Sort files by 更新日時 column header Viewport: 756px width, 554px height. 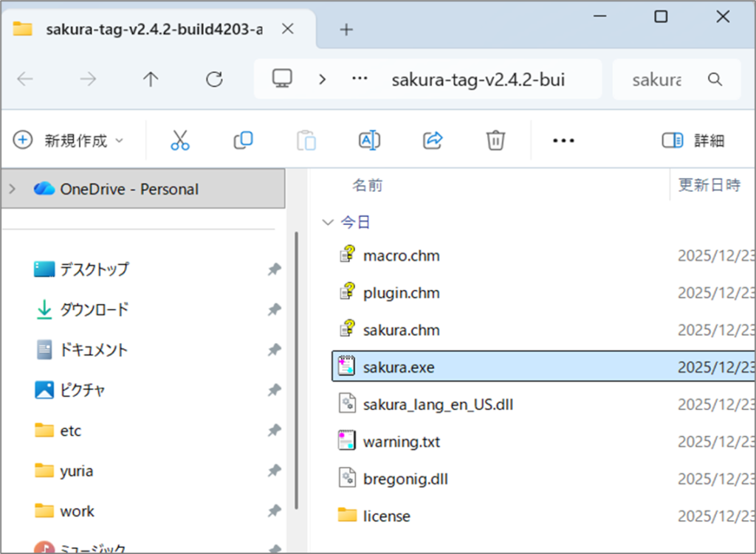pyautogui.click(x=708, y=185)
